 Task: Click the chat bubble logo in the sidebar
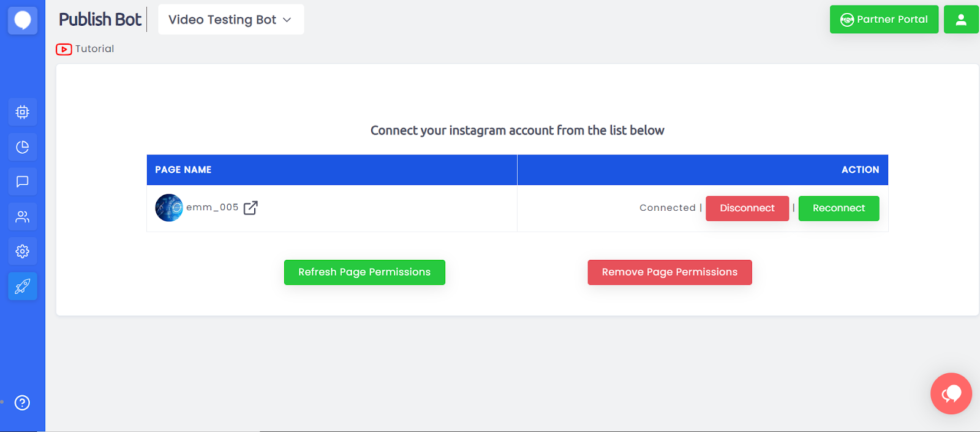tap(23, 20)
